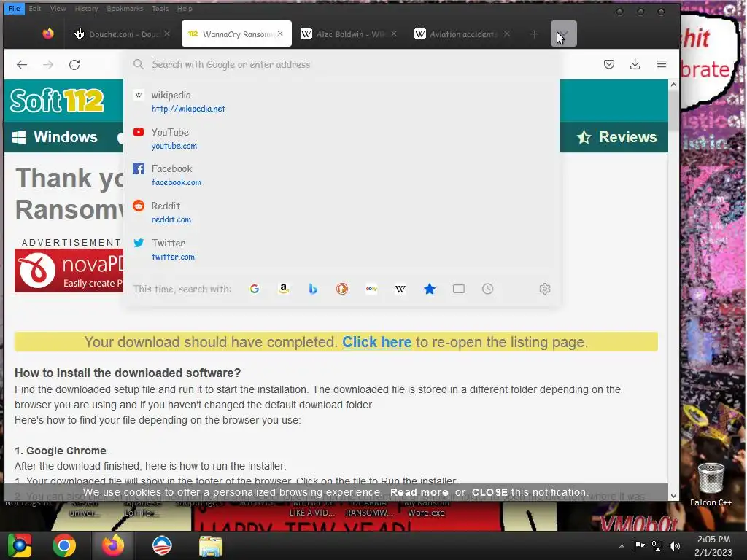Search this time with Google icon

pos(255,289)
